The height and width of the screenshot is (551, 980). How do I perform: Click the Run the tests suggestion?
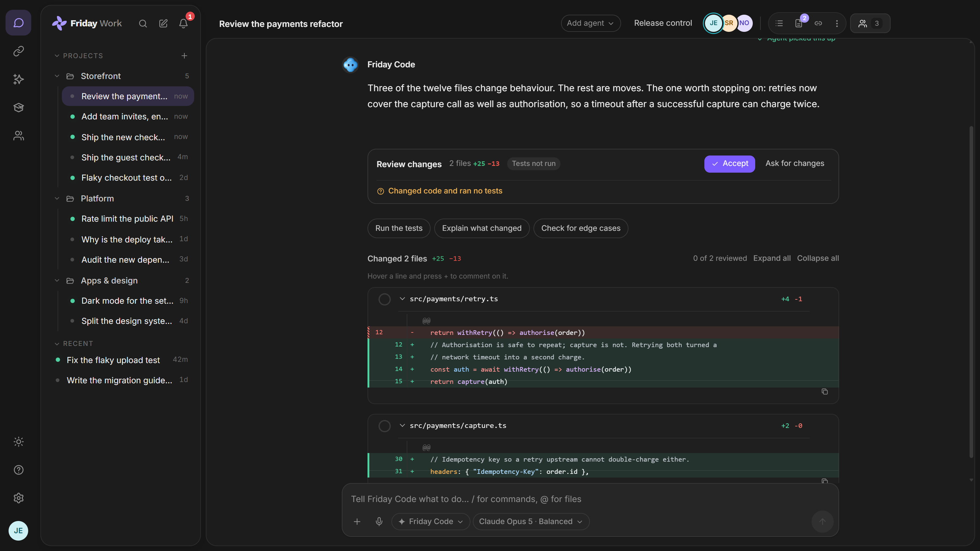pos(399,228)
